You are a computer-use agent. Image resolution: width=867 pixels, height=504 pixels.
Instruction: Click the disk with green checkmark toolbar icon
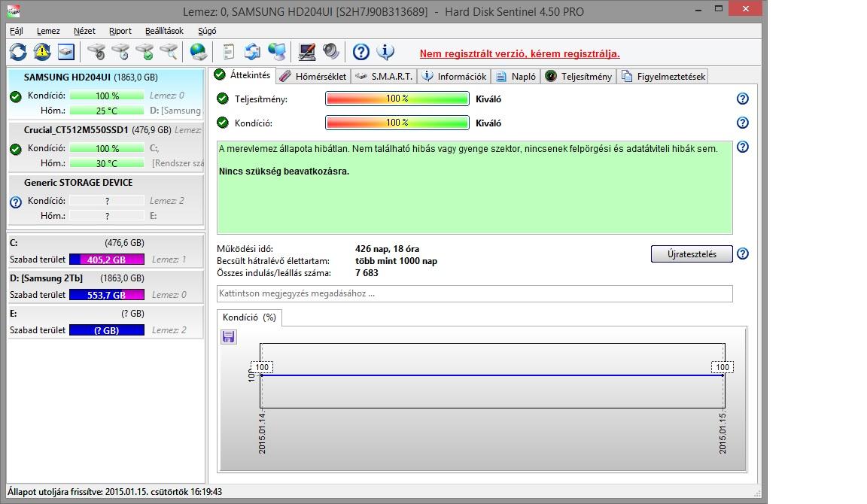[x=144, y=53]
